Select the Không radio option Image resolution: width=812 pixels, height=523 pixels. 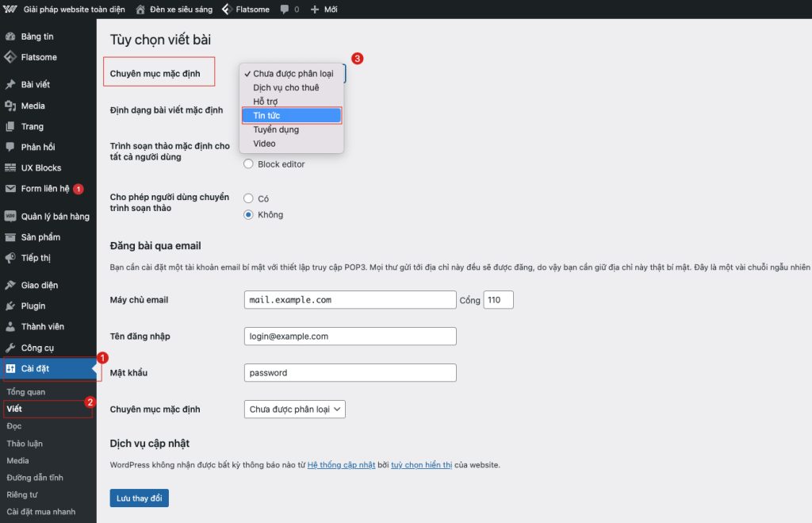pos(249,214)
